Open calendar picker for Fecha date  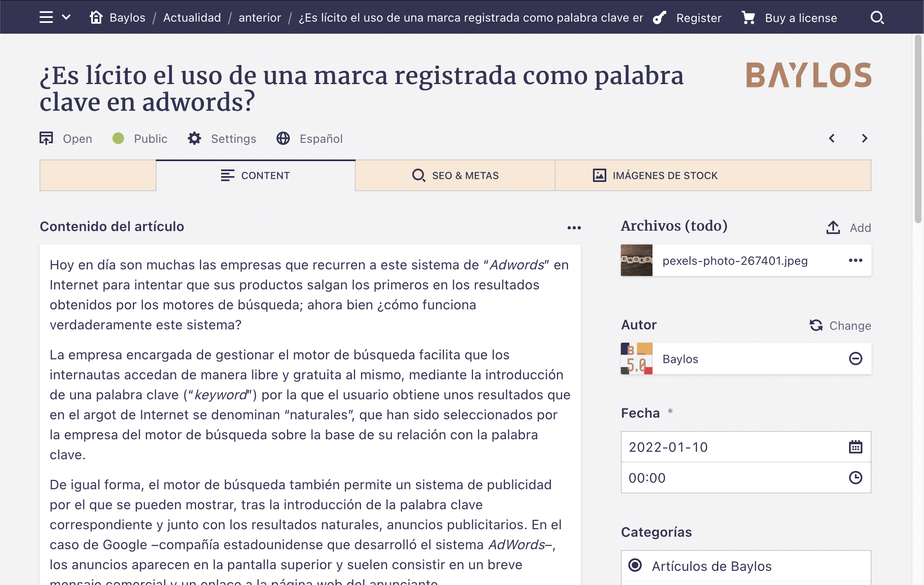click(855, 447)
